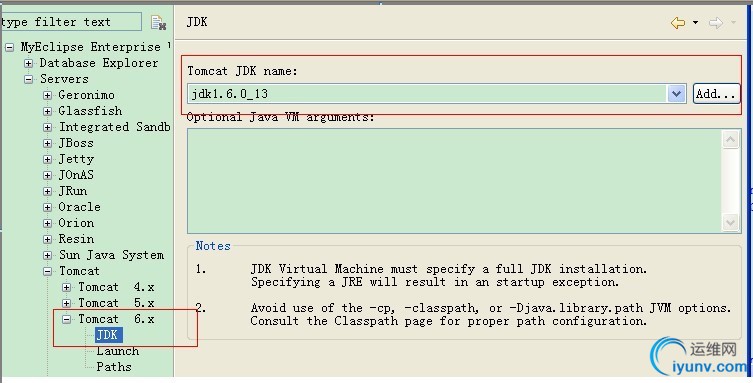Click Add... button for JDK
The width and height of the screenshot is (753, 383).
pyautogui.click(x=716, y=94)
